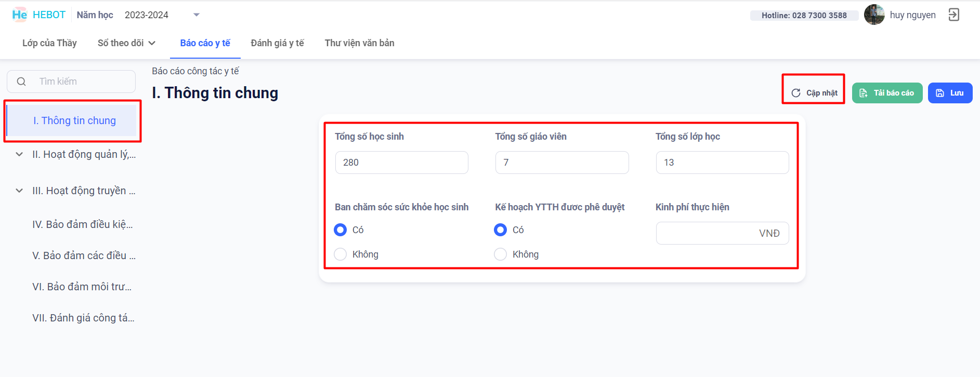Click the Tải báo cáo document icon
The image size is (980, 377).
[x=864, y=93]
